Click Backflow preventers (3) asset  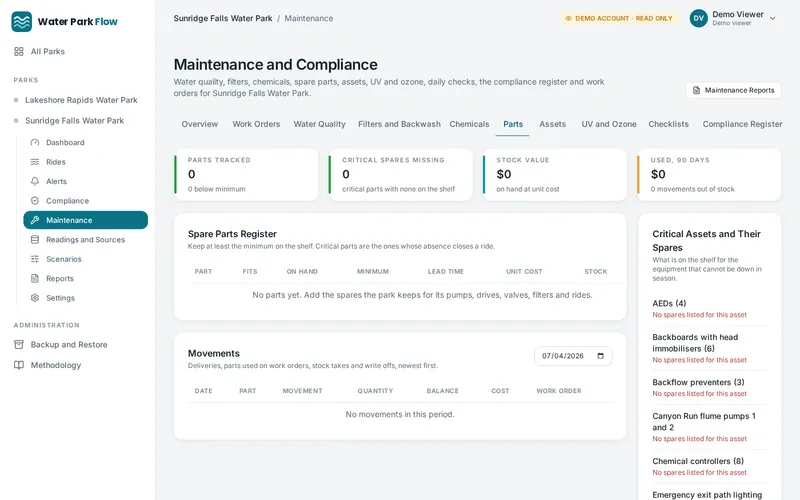click(x=709, y=387)
